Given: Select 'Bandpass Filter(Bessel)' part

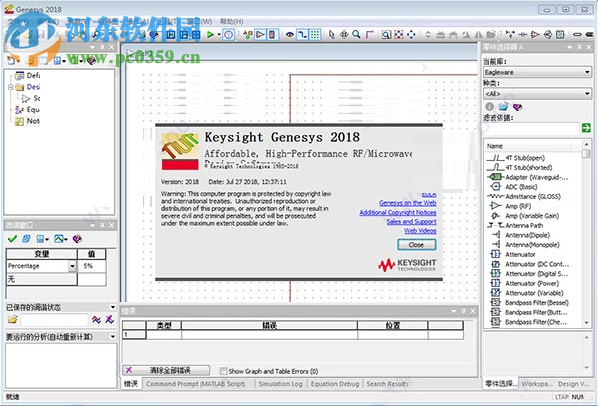Looking at the screenshot, I should pyautogui.click(x=537, y=303).
